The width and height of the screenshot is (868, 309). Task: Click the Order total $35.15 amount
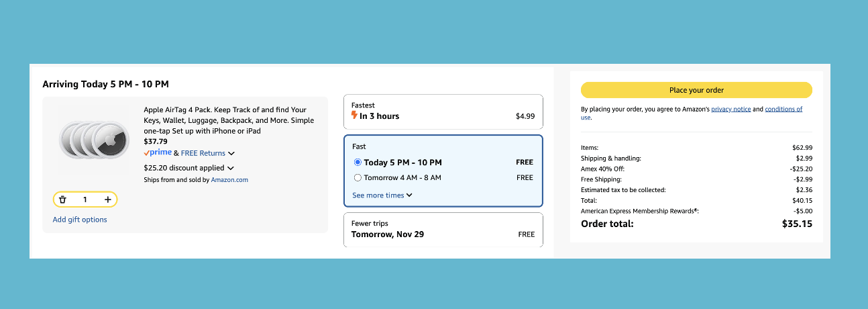(797, 224)
